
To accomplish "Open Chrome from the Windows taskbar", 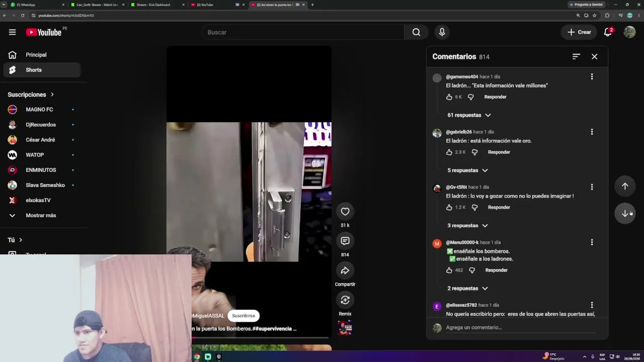I will point(197,356).
